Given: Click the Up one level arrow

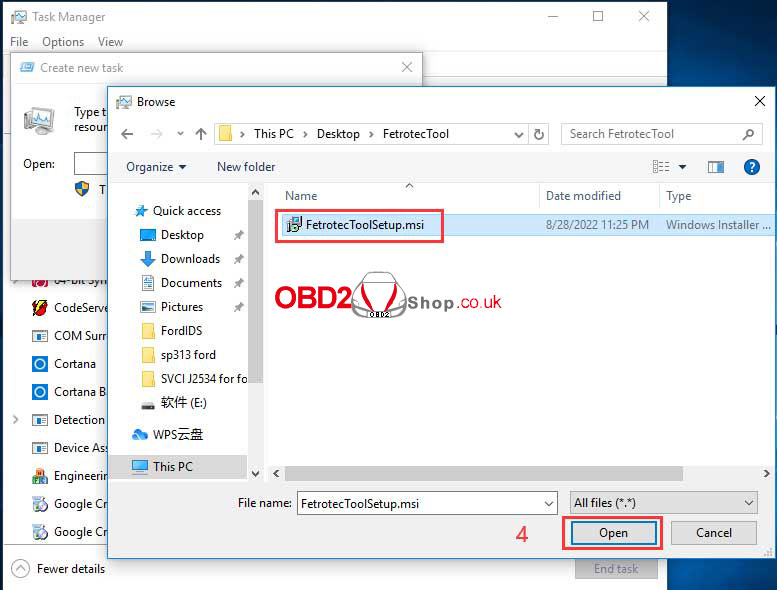Looking at the screenshot, I should pos(201,134).
